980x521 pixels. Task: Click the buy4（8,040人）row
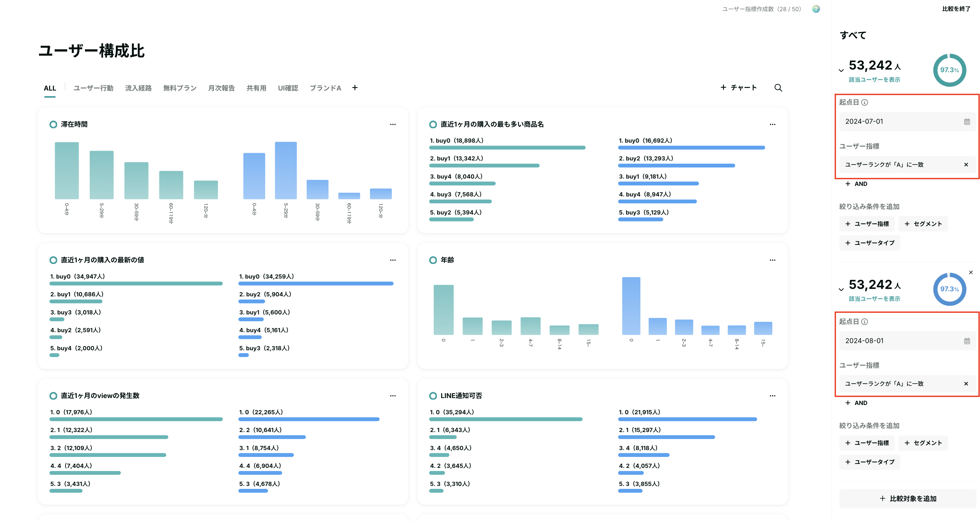click(462, 180)
